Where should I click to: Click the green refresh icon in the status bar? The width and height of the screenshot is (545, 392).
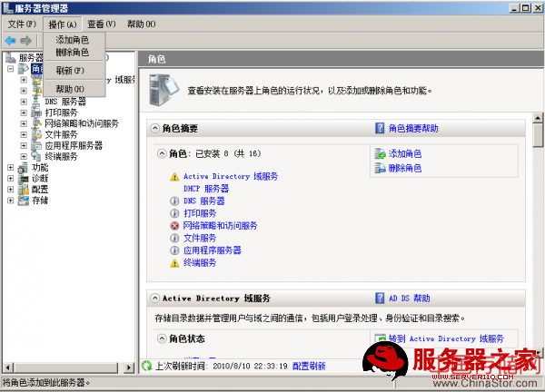coord(145,366)
